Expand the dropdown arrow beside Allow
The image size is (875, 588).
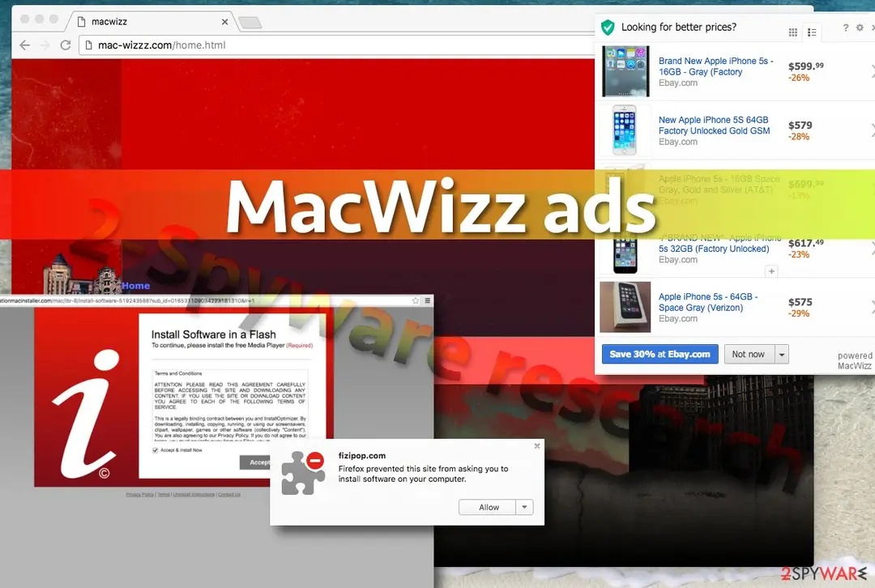(x=524, y=507)
